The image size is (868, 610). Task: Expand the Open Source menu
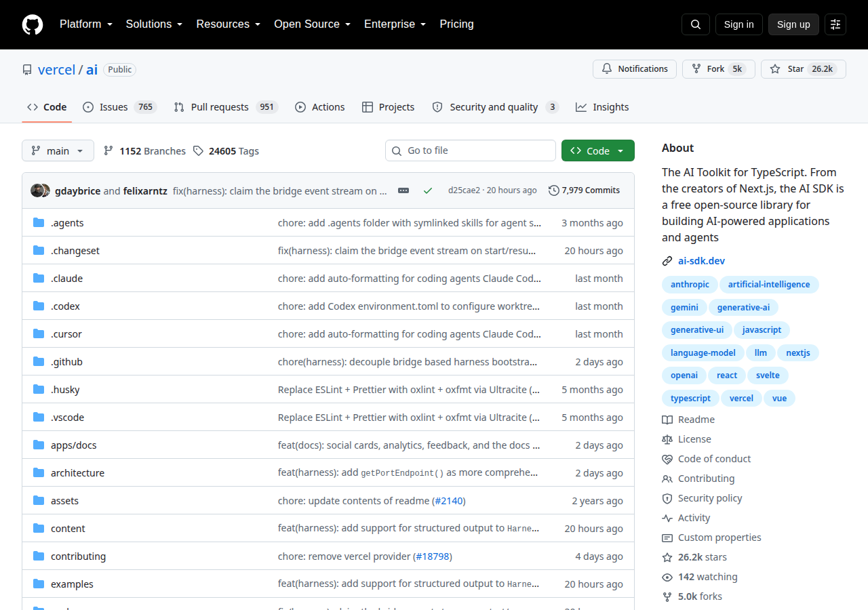tap(312, 24)
